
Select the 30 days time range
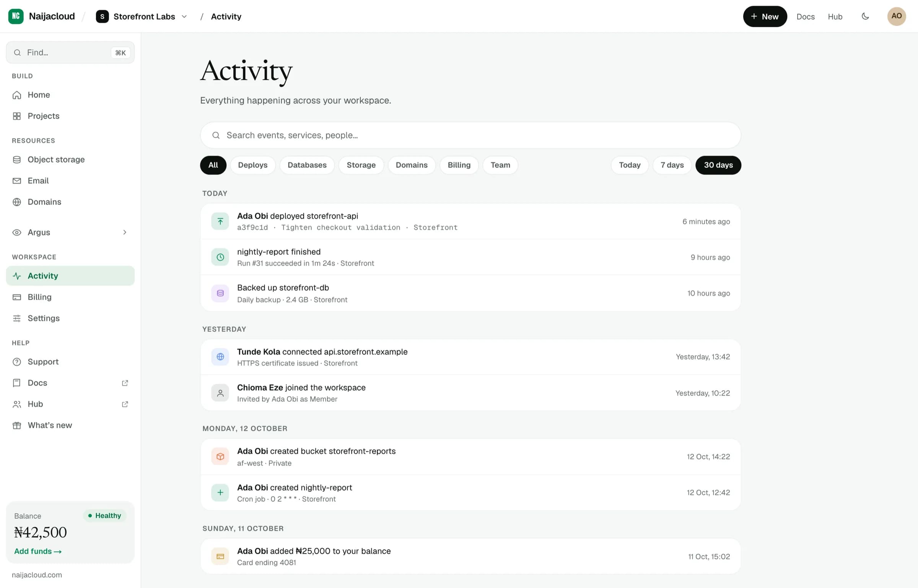[x=718, y=165]
